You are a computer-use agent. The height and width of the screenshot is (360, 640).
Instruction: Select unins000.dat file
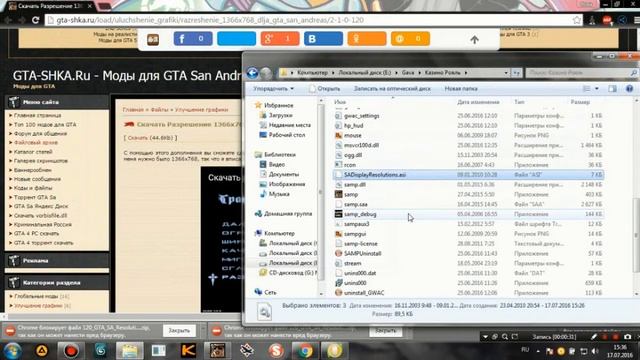360,273
